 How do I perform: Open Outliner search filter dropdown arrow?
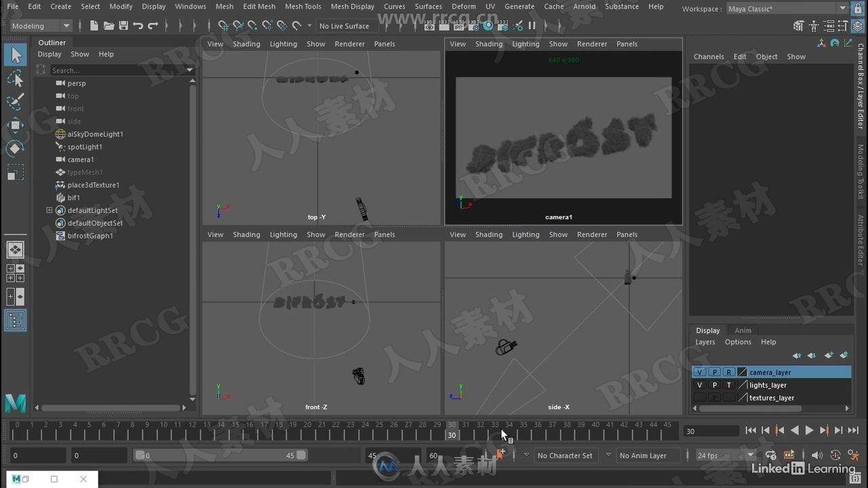[189, 70]
